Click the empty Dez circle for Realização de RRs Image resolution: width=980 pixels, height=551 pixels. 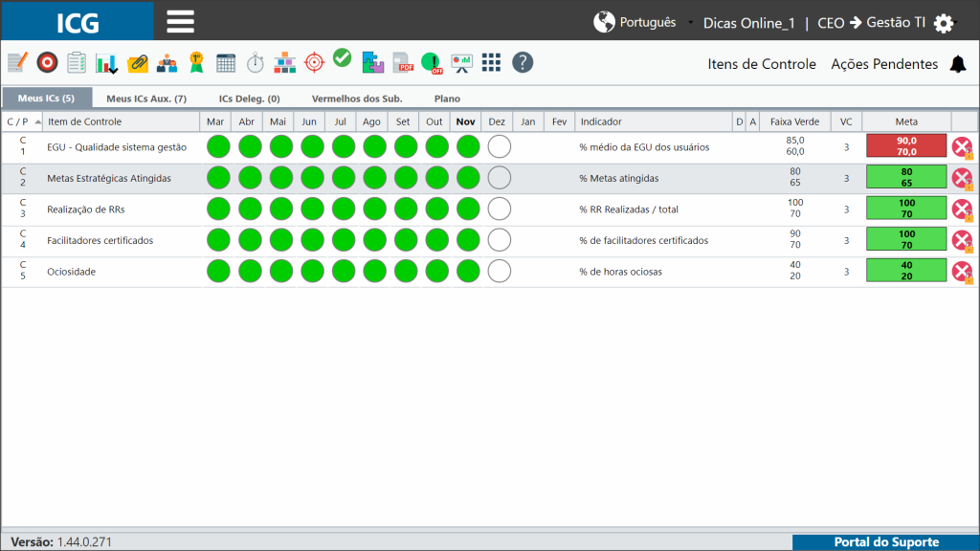click(x=499, y=209)
